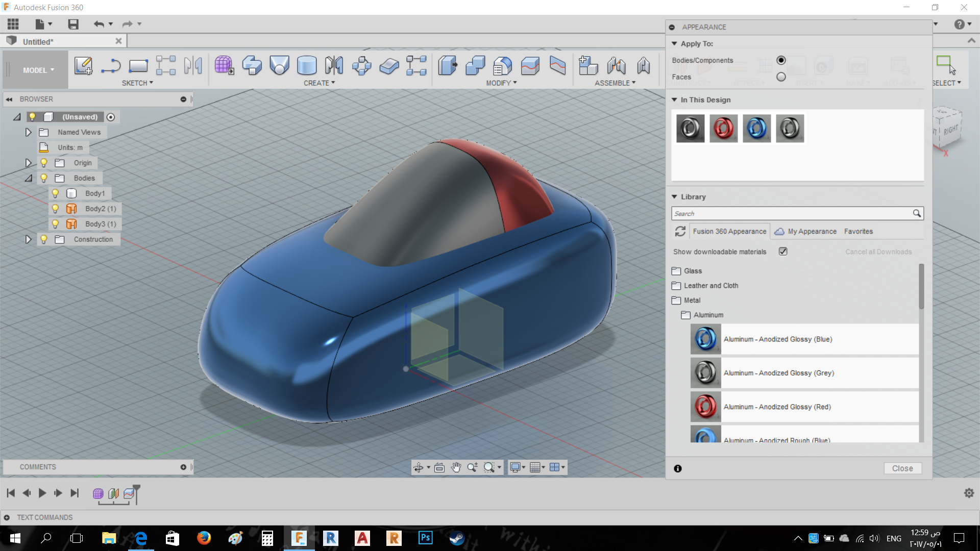Toggle visibility lightbulb for Body1

pos(55,193)
